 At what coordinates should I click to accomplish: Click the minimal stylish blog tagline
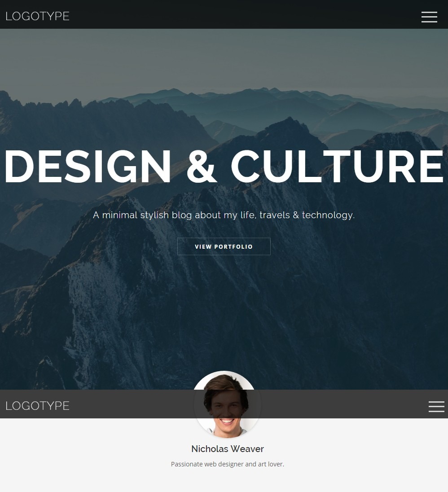[224, 215]
